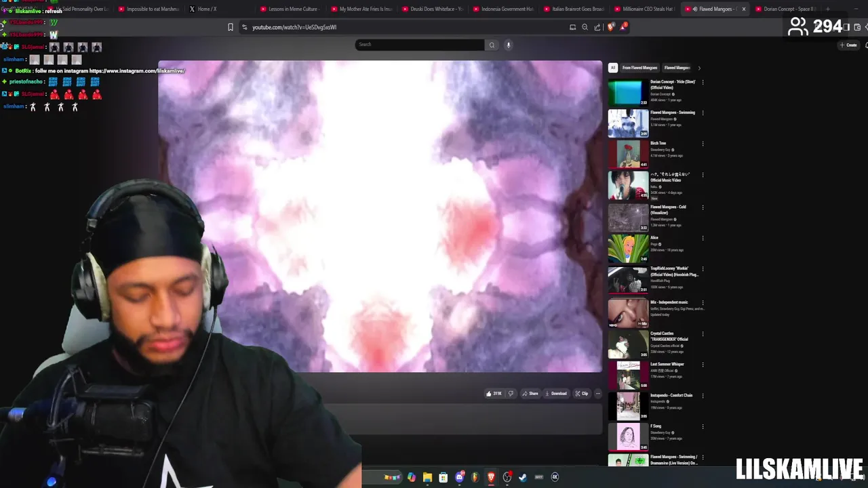The image size is (868, 488).
Task: Open 4K downloader app from the taskbar
Action: pos(555,477)
